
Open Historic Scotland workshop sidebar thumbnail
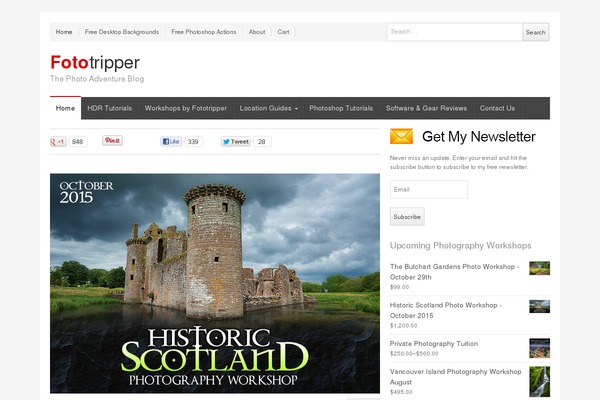[x=540, y=306]
